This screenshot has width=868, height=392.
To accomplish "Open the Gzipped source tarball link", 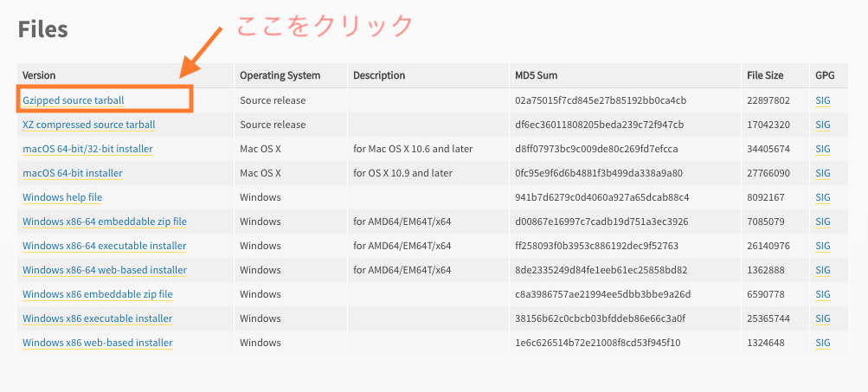I will pos(73,100).
